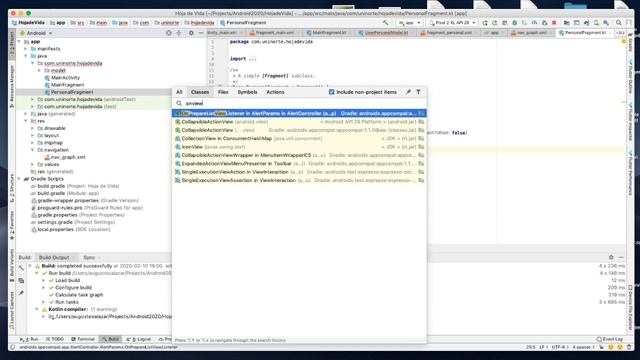Select 'local.properties' SDK Location entry
Viewport: 640px width, 360px height.
click(73, 229)
